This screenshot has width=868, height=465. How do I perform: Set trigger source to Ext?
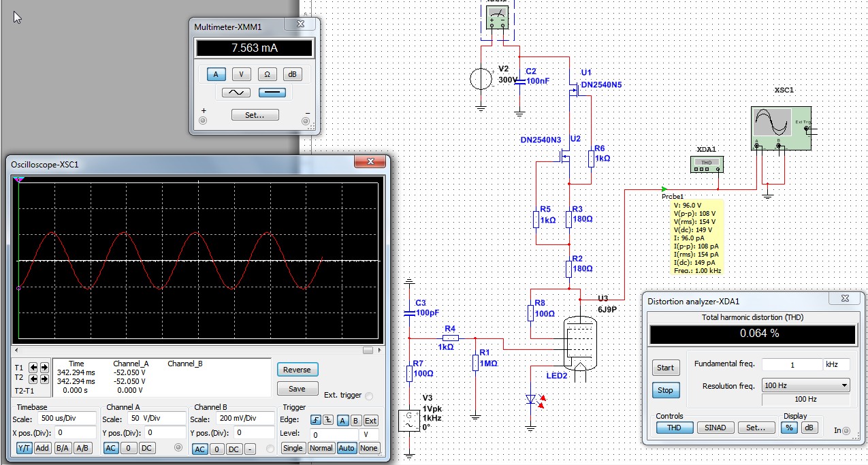pos(370,420)
